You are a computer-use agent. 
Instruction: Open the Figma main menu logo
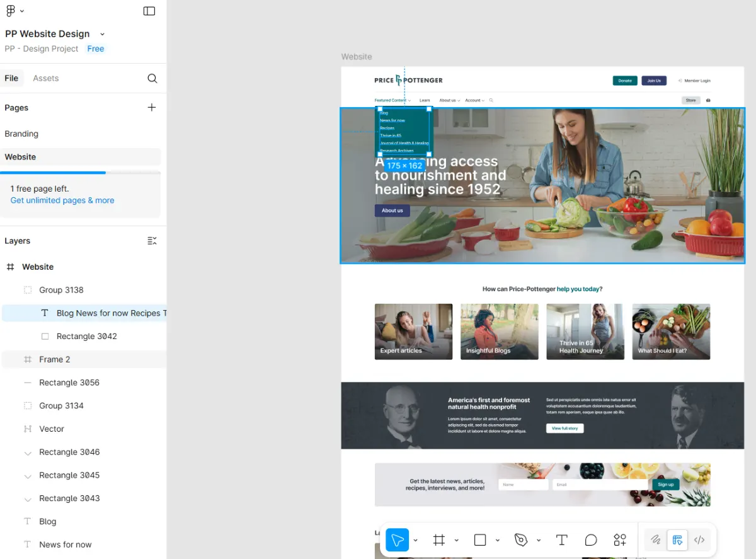(10, 11)
